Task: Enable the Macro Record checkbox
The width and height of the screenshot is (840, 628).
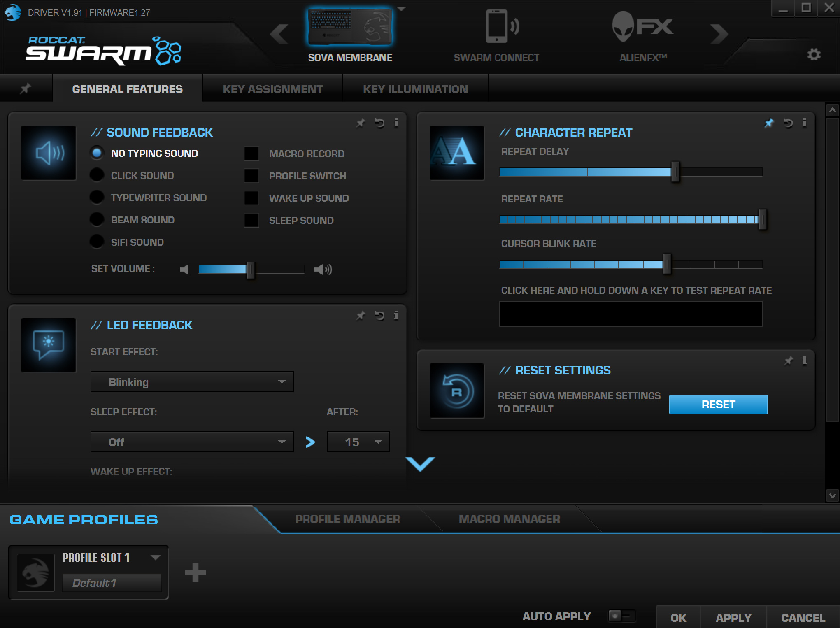Action: click(251, 154)
